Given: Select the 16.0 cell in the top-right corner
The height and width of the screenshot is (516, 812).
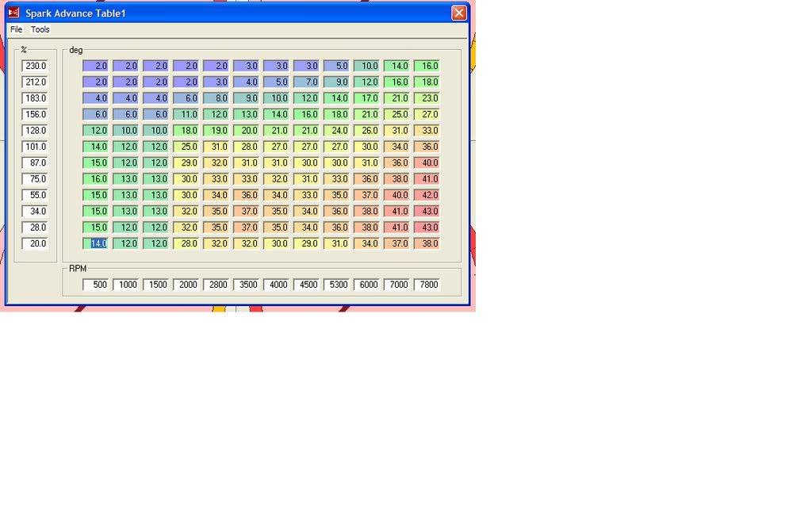Looking at the screenshot, I should tap(428, 66).
